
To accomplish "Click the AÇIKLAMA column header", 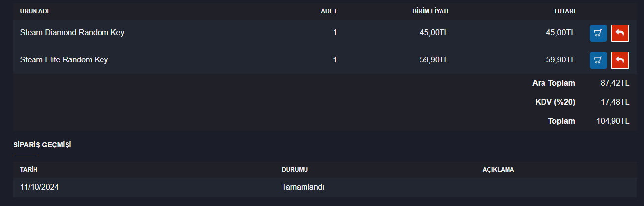I will (498, 170).
